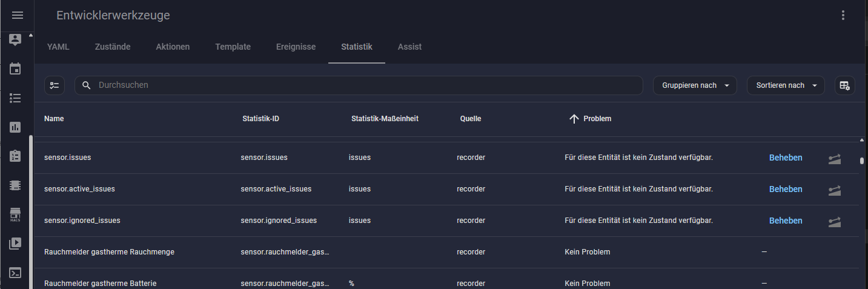Open the Media player sidebar icon
868x289 pixels.
tap(16, 244)
